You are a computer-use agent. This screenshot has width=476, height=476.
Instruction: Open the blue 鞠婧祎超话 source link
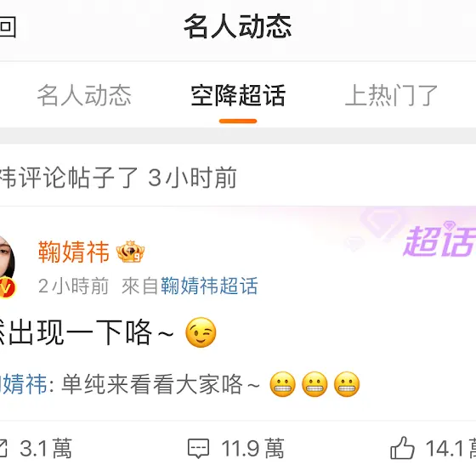point(209,286)
